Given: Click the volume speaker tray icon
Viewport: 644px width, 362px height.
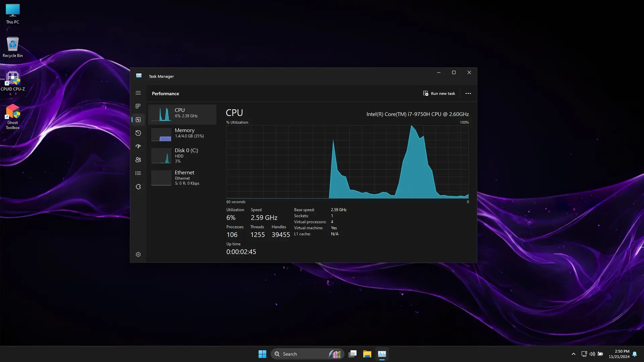Looking at the screenshot, I should pos(592,354).
